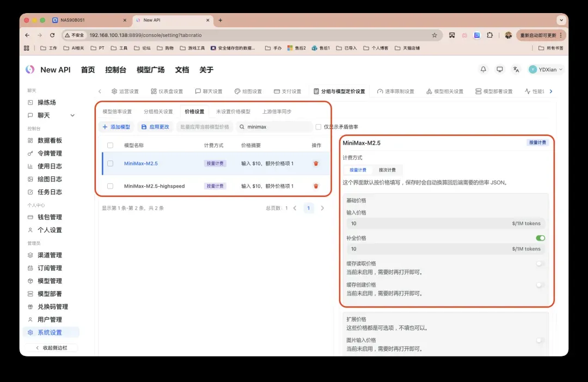
Task: Toggle the theme monitor icon
Action: tap(499, 70)
